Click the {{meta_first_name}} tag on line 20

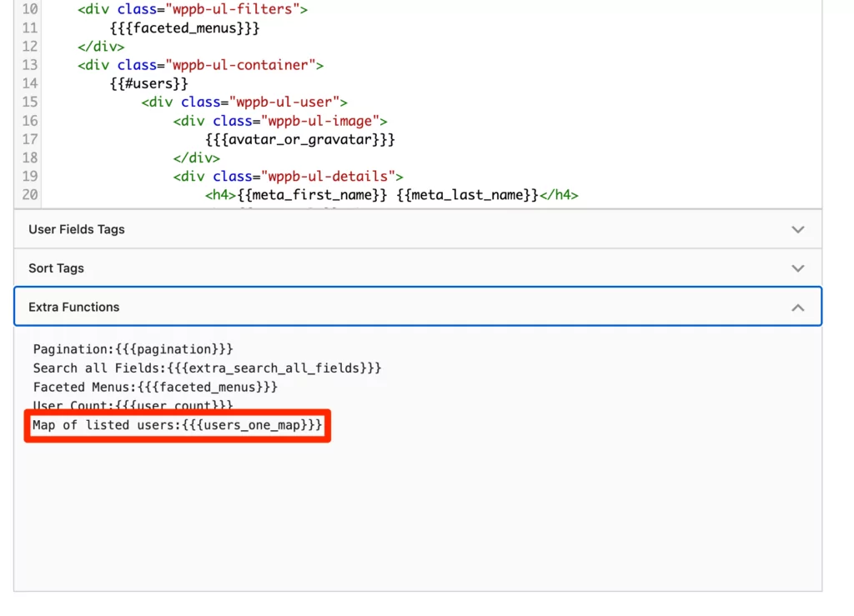point(313,195)
